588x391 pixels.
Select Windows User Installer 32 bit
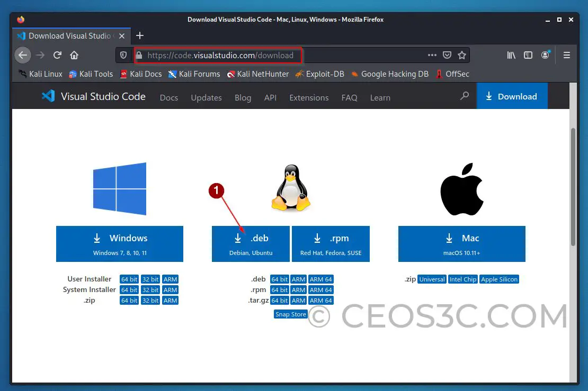click(x=150, y=279)
